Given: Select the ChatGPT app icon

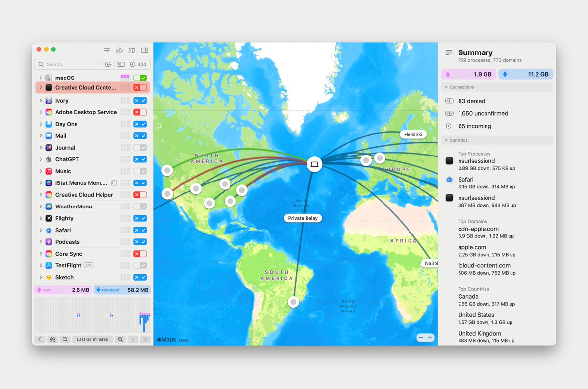Looking at the screenshot, I should pyautogui.click(x=49, y=159).
